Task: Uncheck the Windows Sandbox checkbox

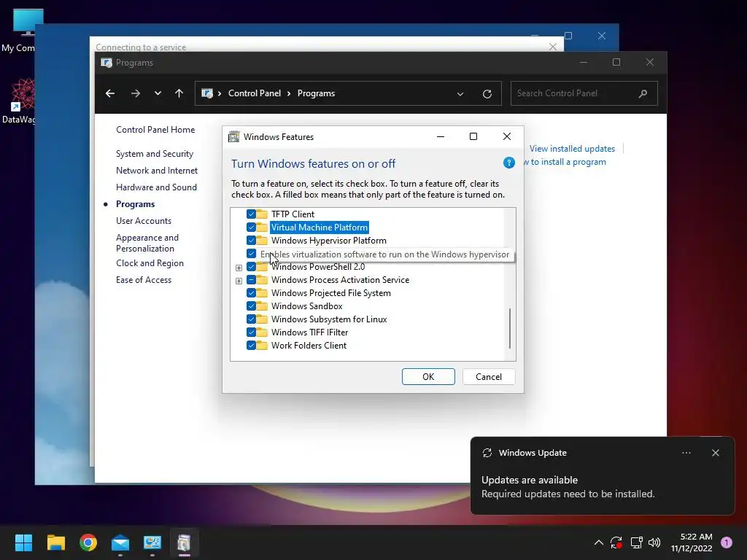Action: tap(251, 306)
